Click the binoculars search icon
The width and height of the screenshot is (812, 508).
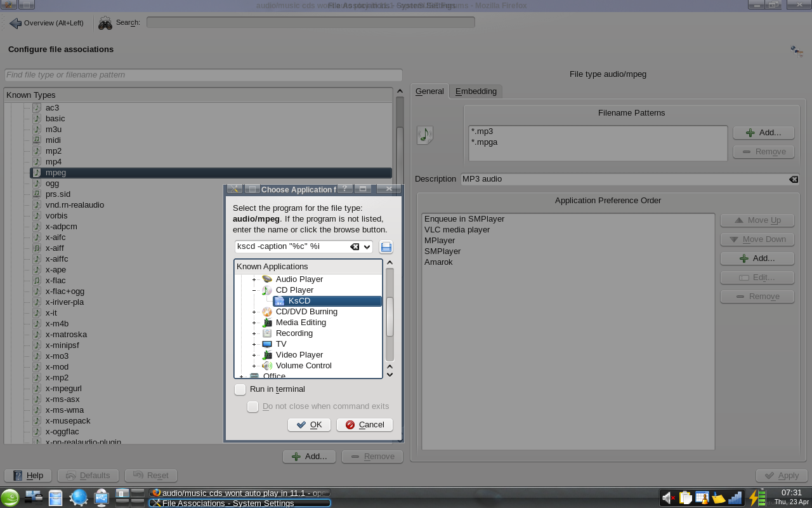105,23
